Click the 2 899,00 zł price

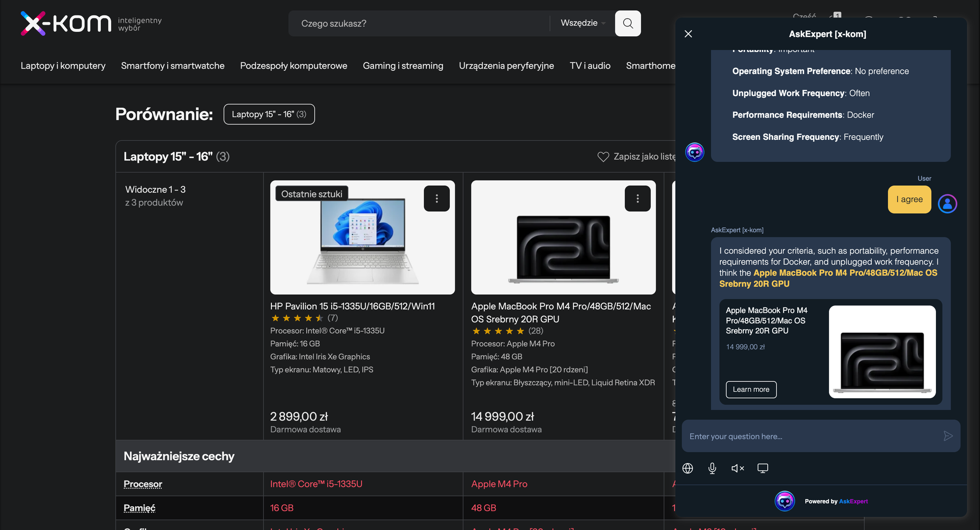pyautogui.click(x=299, y=416)
